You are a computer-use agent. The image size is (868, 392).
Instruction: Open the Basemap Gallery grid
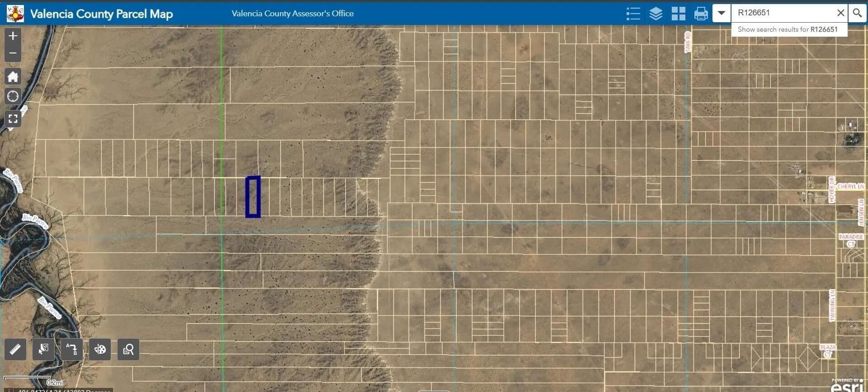pos(678,14)
